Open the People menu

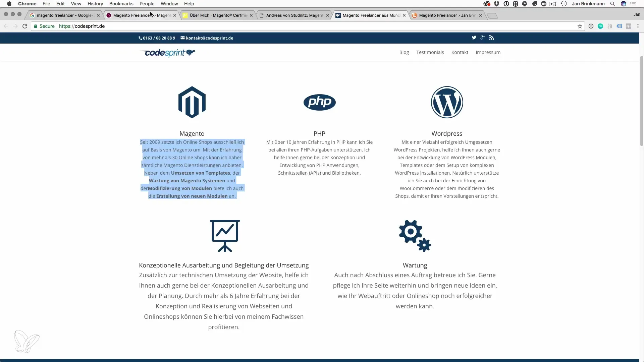147,4
